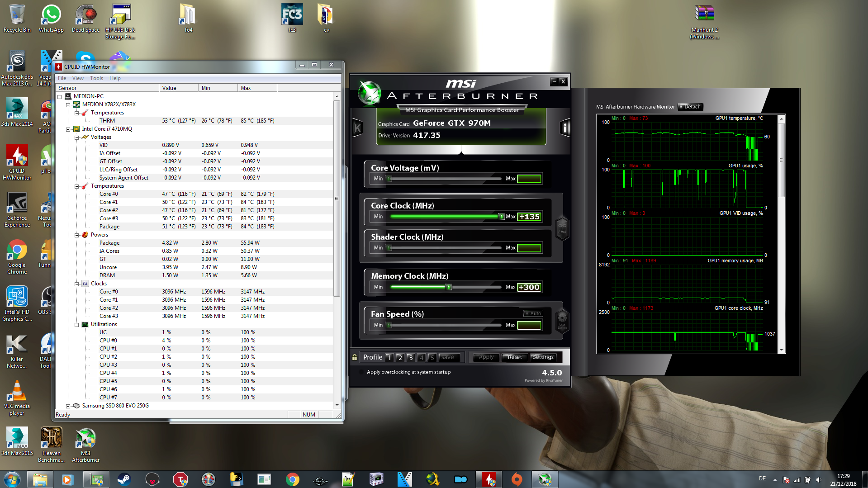Collapse the Utilizations group
This screenshot has height=488, width=868.
pos(76,324)
